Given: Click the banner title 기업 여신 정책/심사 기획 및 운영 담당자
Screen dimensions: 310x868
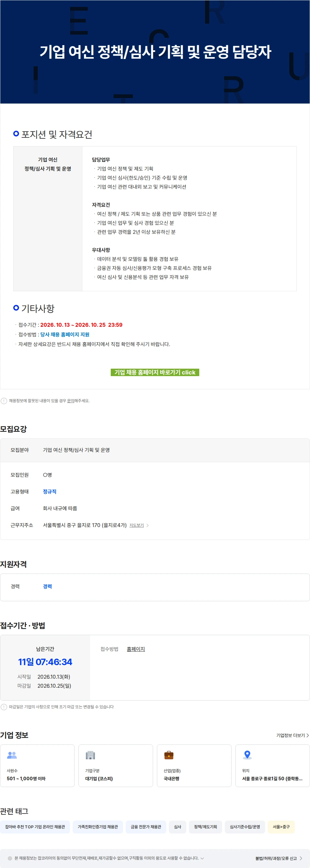Looking at the screenshot, I should pos(155,52).
